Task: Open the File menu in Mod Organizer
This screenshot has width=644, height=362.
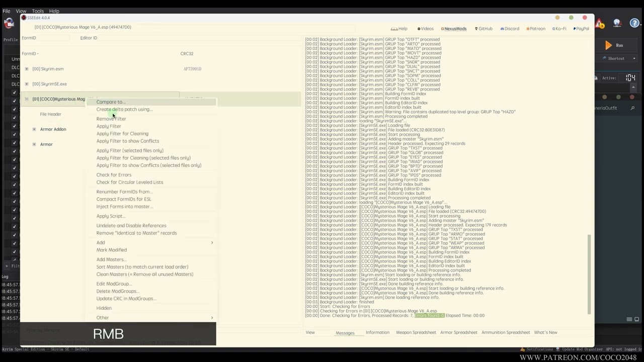Action: click(7, 11)
